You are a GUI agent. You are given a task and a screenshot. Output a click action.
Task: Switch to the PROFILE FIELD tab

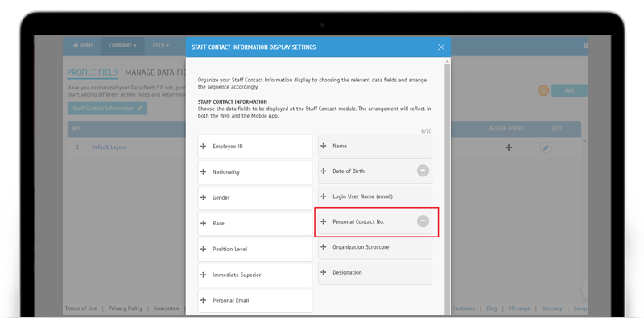pyautogui.click(x=93, y=72)
